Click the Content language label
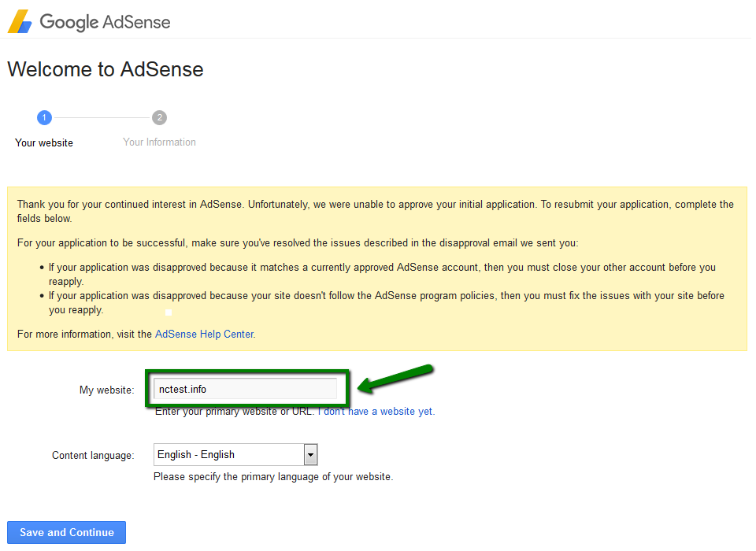This screenshot has width=756, height=551. [93, 456]
